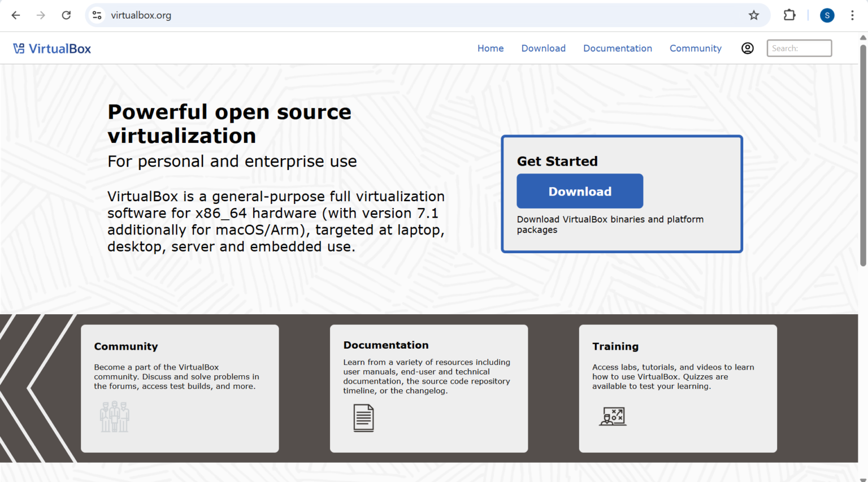Click inside the Search field

(x=798, y=48)
